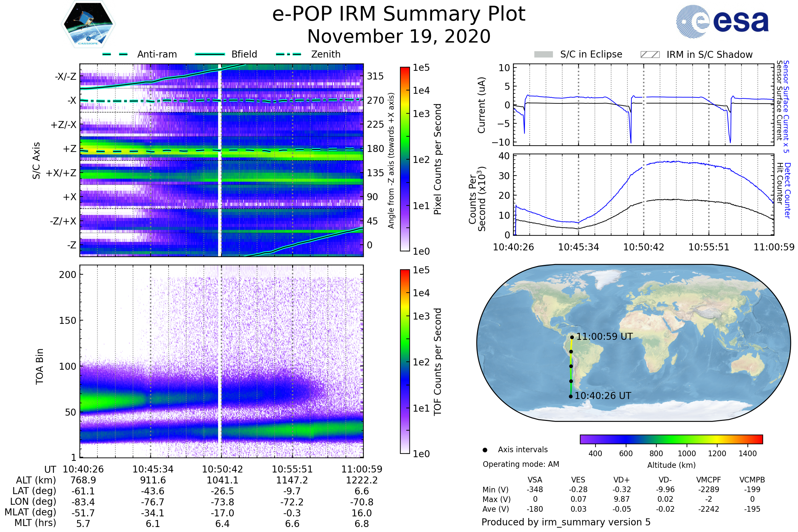The height and width of the screenshot is (532, 798).
Task: Click the Anti-ram dashed line legend marker
Action: click(115, 54)
